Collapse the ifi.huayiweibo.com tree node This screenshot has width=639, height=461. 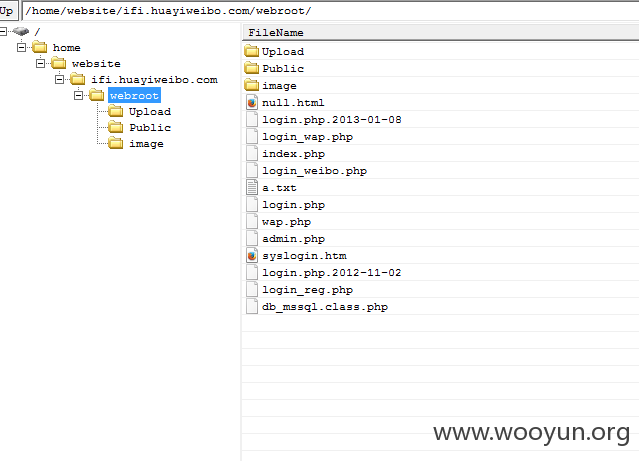click(59, 79)
